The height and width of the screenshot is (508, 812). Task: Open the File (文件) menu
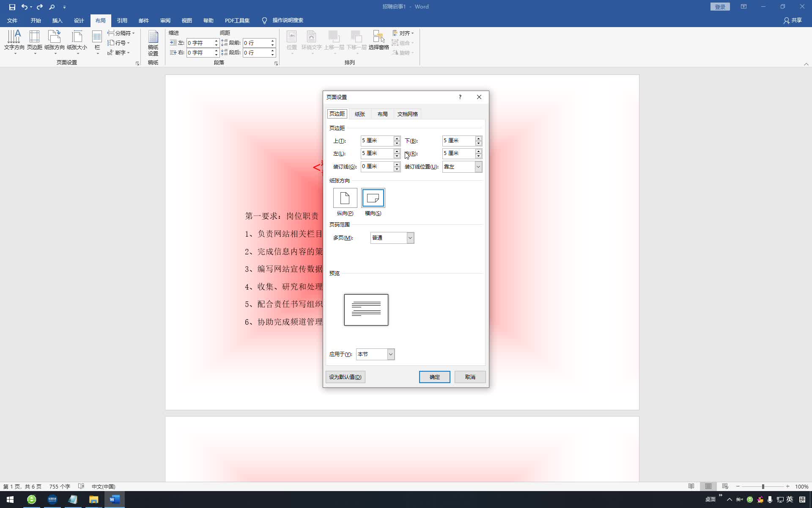(12, 20)
